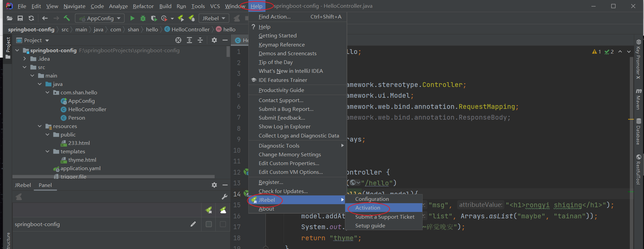Image resolution: width=644 pixels, height=249 pixels.
Task: Select Keymap Reference in Help menu
Action: click(x=297, y=44)
